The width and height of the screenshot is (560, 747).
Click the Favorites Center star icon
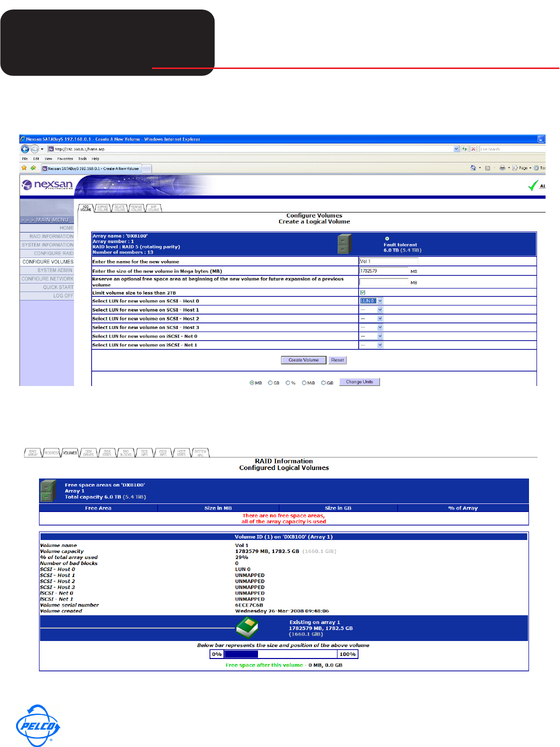tap(24, 168)
